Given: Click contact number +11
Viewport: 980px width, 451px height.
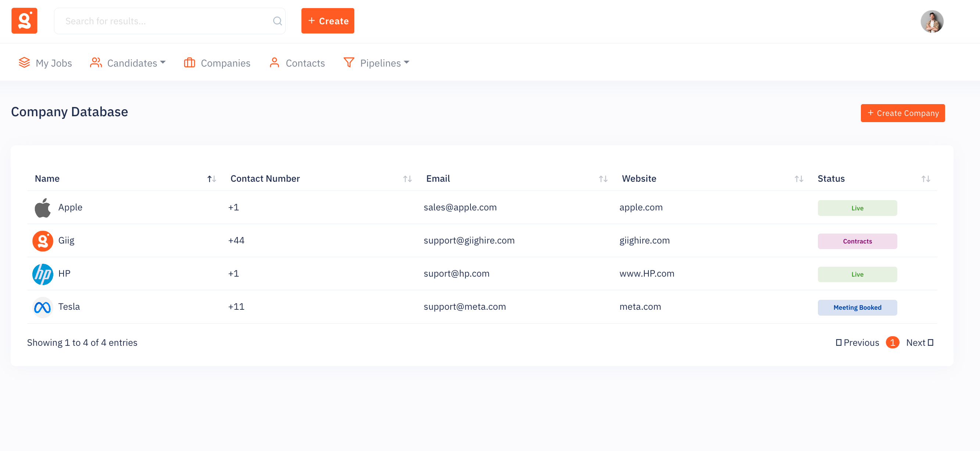Looking at the screenshot, I should 236,307.
